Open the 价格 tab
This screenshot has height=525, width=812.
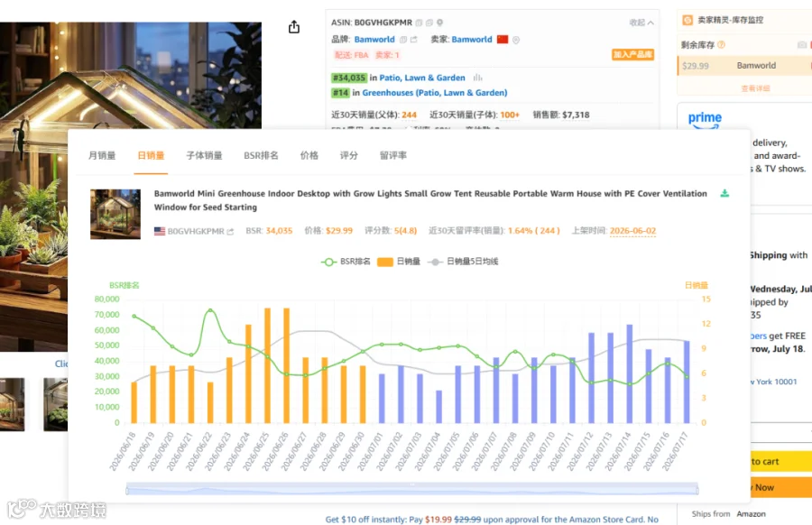[309, 155]
